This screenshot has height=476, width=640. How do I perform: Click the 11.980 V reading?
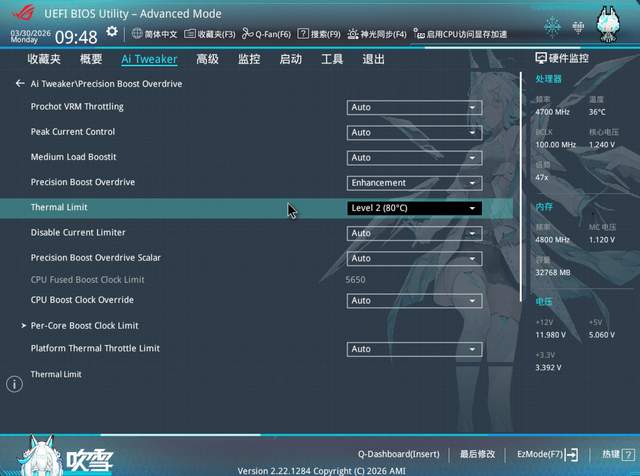coord(551,335)
